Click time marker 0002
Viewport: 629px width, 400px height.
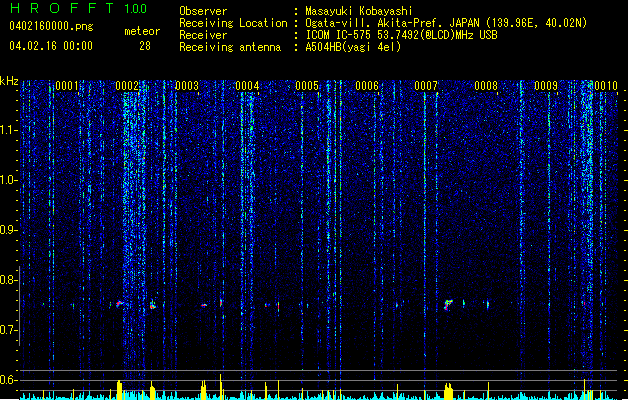tap(127, 86)
